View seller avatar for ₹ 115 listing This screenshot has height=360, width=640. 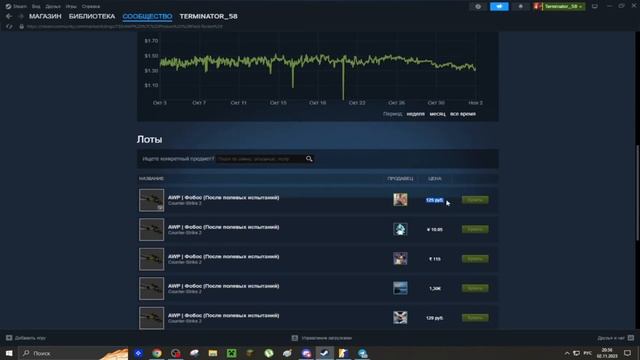click(400, 258)
